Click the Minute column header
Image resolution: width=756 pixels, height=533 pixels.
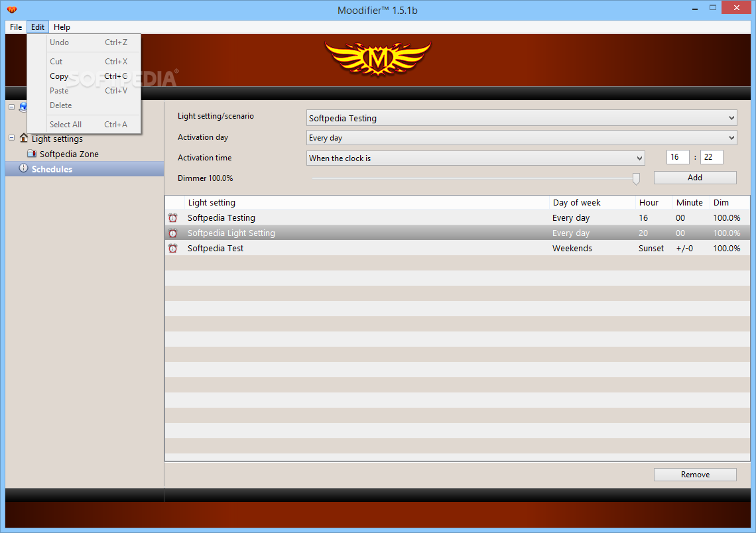tap(691, 202)
